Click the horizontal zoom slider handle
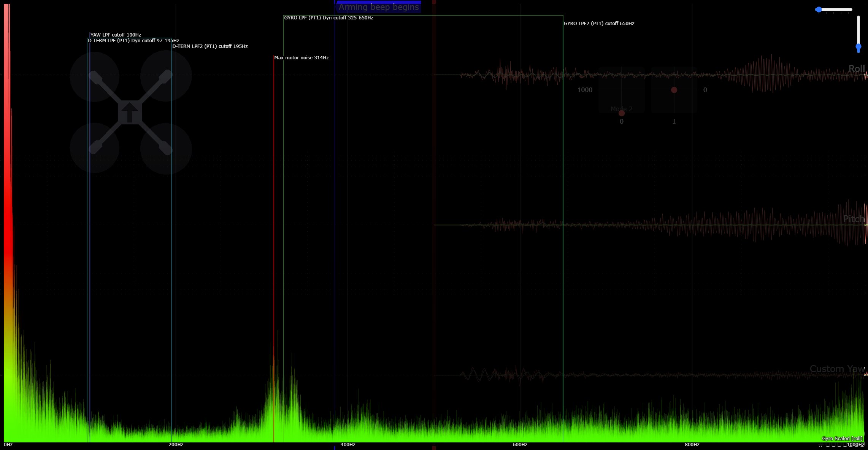This screenshot has width=868, height=450. coord(819,10)
